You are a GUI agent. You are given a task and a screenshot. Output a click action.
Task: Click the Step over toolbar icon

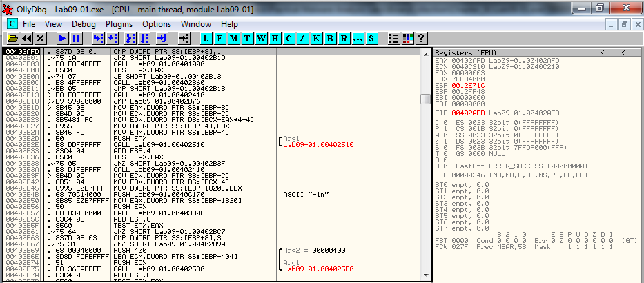tap(112, 39)
